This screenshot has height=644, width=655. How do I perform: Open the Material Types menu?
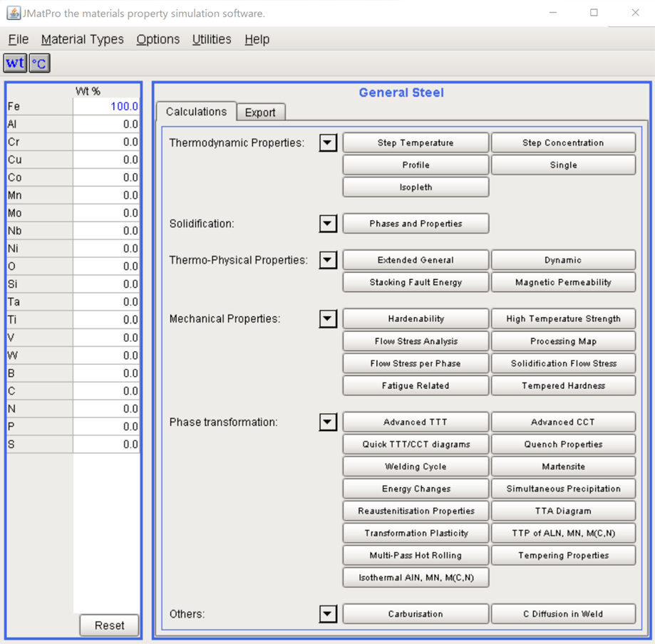(x=82, y=39)
